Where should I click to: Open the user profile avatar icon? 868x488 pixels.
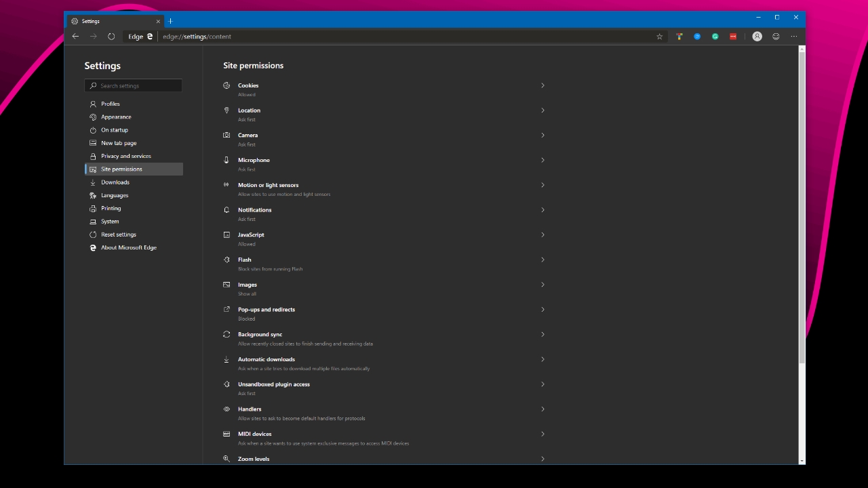click(757, 37)
